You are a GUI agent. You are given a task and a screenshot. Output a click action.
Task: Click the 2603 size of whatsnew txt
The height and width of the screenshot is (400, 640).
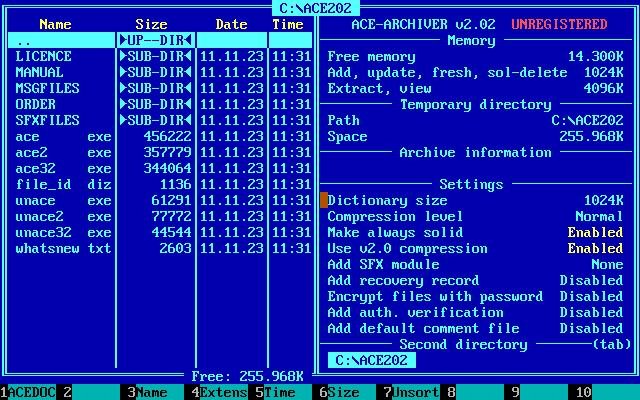176,248
